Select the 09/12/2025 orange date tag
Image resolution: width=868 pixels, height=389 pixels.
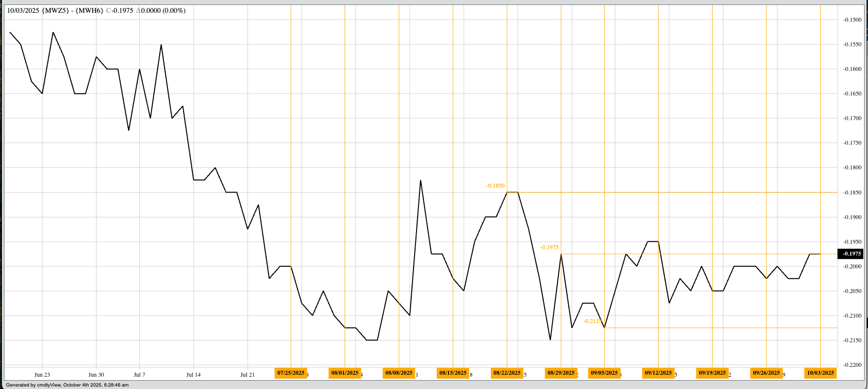pos(658,373)
